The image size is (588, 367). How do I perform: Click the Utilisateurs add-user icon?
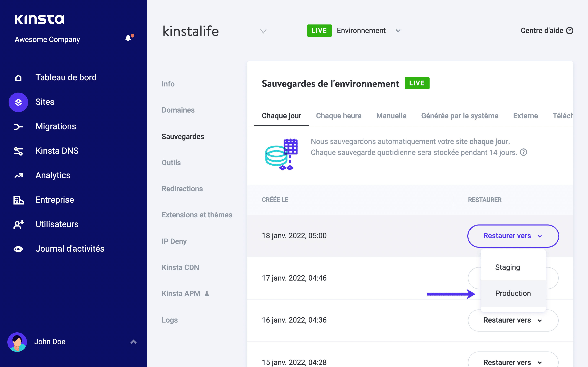point(18,224)
